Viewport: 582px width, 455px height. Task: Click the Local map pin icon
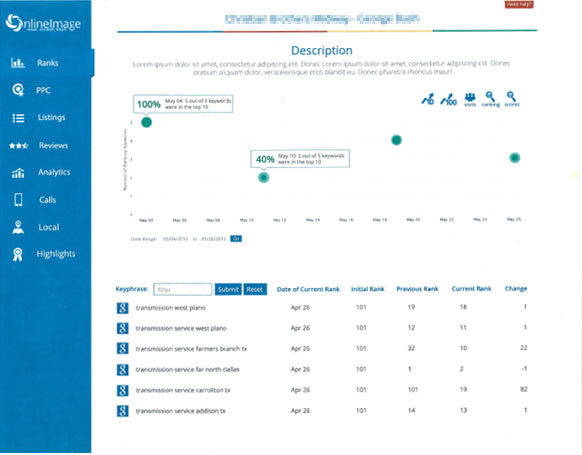click(x=18, y=227)
